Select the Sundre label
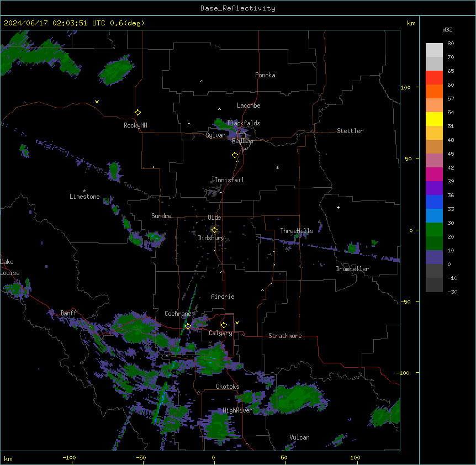This screenshot has height=465, width=476. click(161, 216)
